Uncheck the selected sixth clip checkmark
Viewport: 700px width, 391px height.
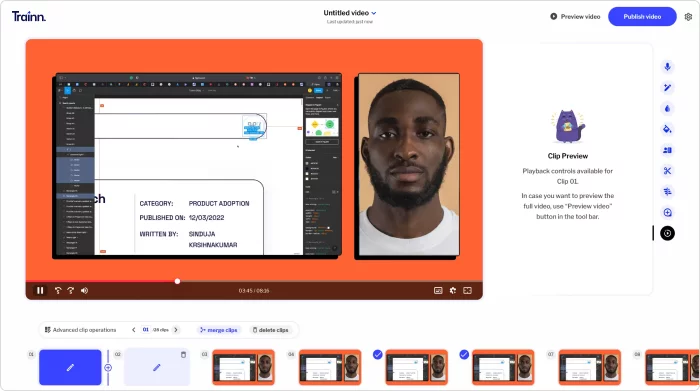point(464,354)
